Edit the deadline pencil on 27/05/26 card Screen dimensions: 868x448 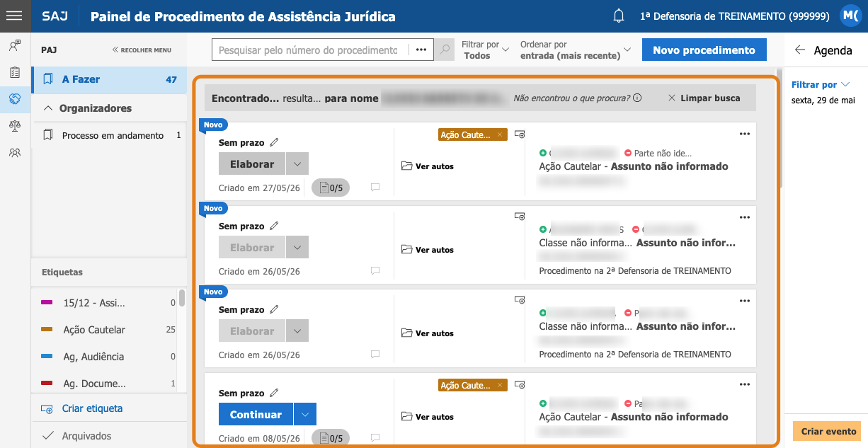(274, 142)
